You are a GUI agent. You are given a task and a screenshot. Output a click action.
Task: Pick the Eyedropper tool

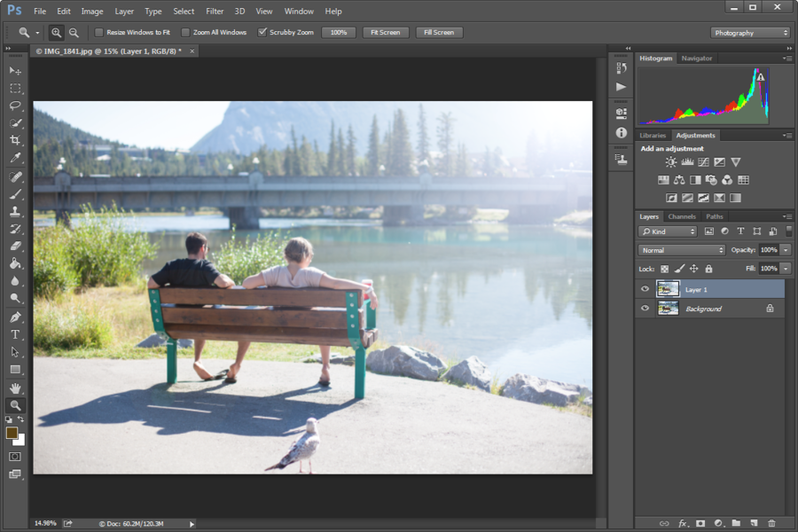(x=15, y=159)
